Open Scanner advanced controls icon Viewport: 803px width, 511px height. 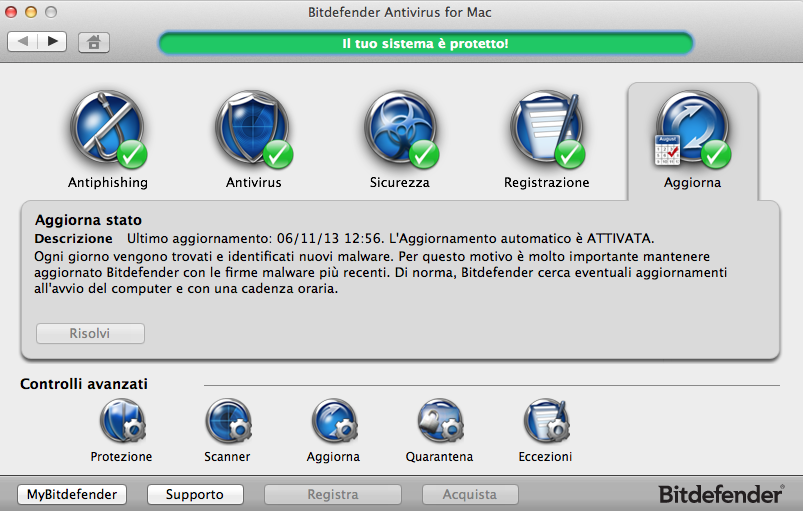228,421
